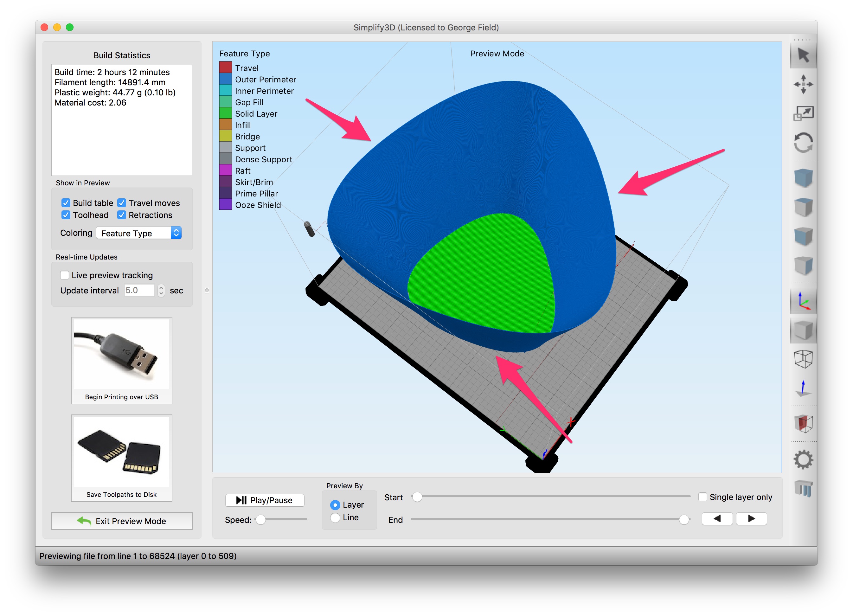The height and width of the screenshot is (616, 853).
Task: Click the End layer slider handle
Action: [x=684, y=520]
